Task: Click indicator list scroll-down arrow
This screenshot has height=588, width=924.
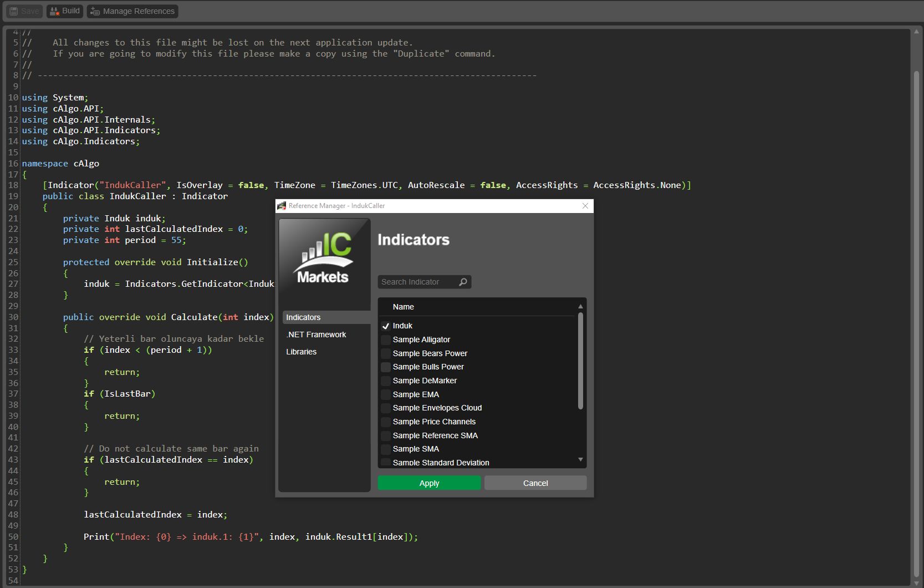Action: tap(580, 459)
